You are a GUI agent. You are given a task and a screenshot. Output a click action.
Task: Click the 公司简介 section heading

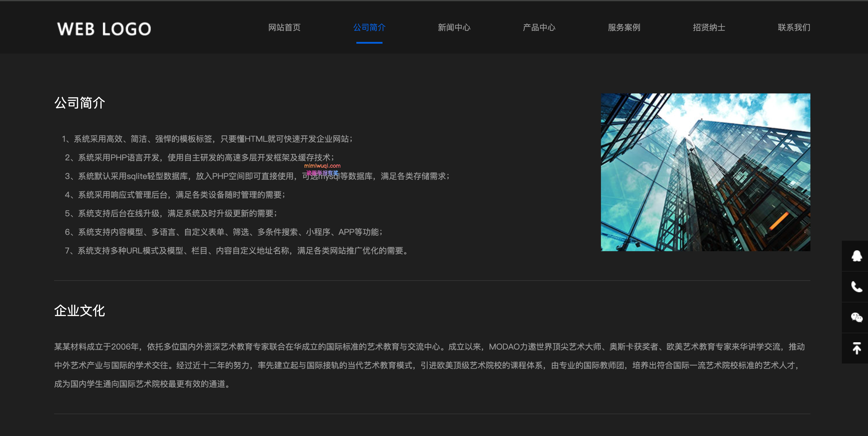click(79, 103)
